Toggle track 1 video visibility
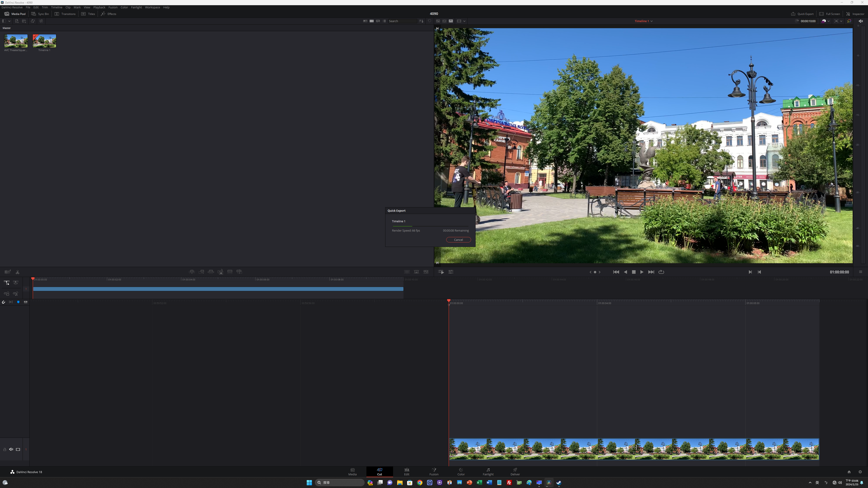Image resolution: width=868 pixels, height=488 pixels. pyautogui.click(x=18, y=449)
